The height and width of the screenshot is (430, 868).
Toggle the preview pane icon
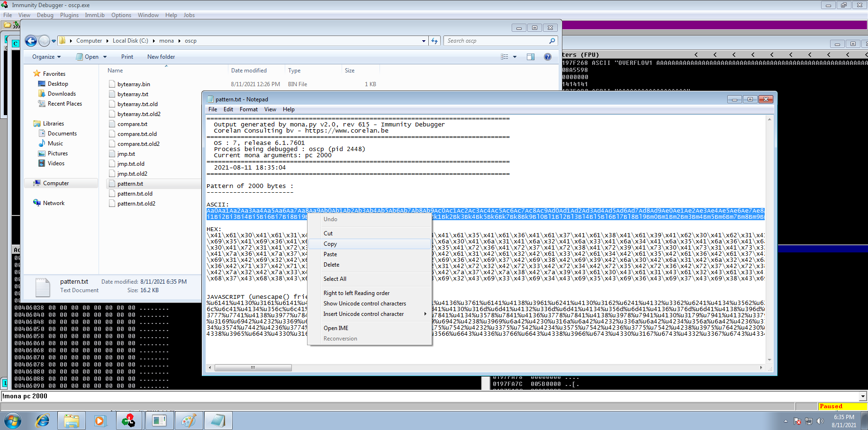tap(531, 57)
